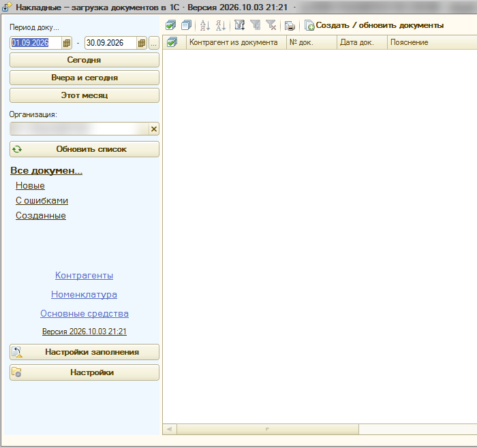Image resolution: width=477 pixels, height=448 pixels.
Task: Refresh with Обновить список button
Action: click(84, 149)
